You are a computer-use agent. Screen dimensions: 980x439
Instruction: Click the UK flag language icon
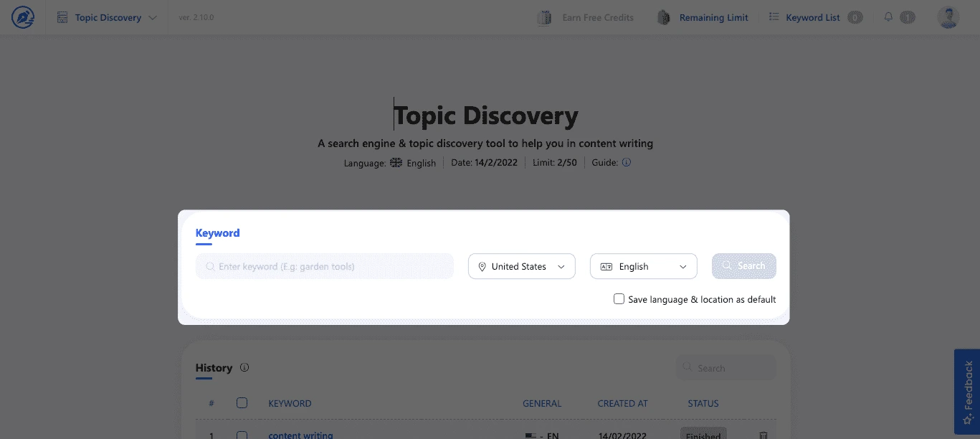(x=396, y=163)
